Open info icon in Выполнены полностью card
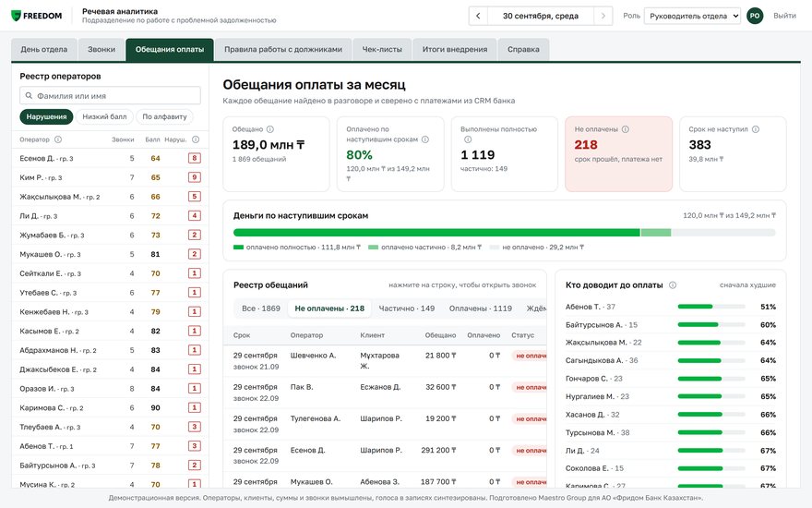The image size is (812, 508). (x=468, y=139)
